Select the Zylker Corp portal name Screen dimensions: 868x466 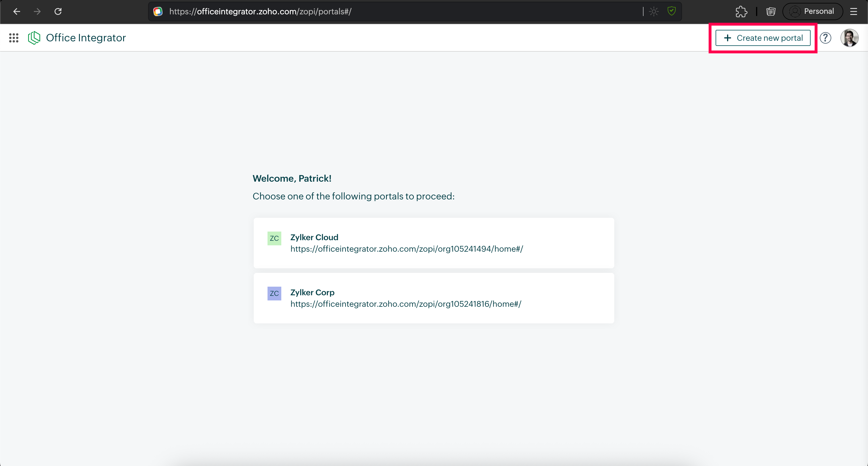312,292
